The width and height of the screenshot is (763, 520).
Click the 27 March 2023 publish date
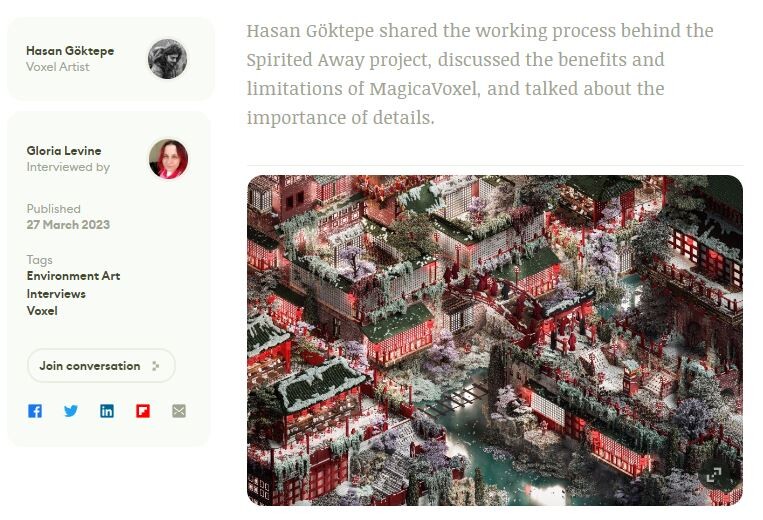pyautogui.click(x=68, y=225)
